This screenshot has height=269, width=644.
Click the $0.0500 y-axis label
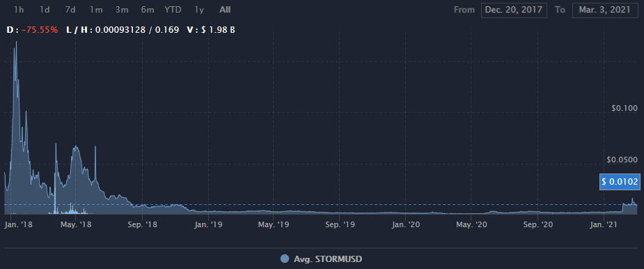622,160
